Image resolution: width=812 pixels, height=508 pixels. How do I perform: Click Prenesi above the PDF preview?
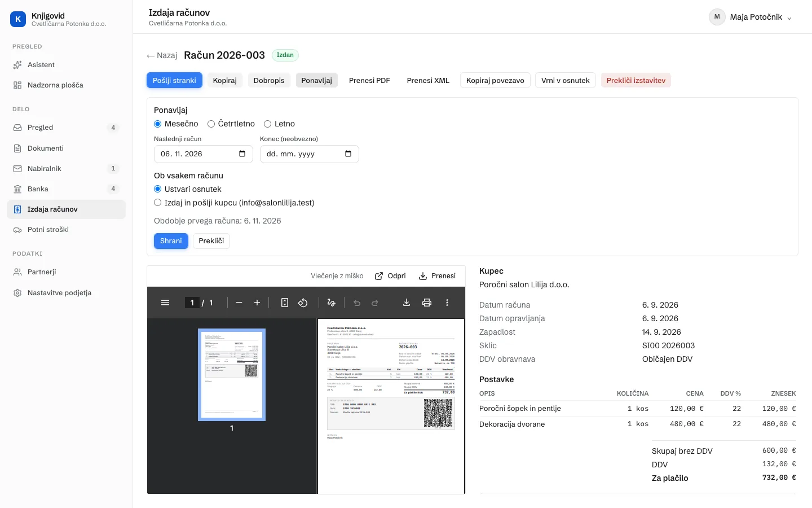(437, 276)
